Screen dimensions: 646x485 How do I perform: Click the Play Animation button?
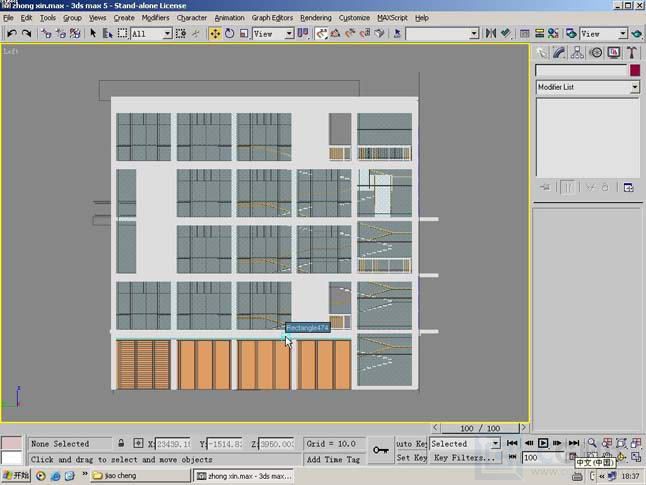pyautogui.click(x=543, y=443)
